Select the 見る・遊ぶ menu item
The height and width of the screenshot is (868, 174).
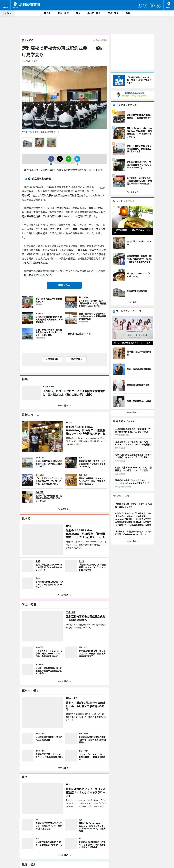coord(63,13)
